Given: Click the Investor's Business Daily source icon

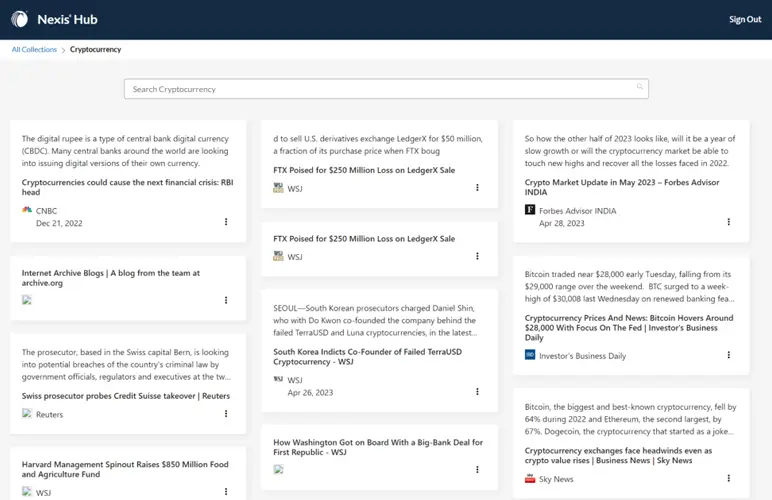Looking at the screenshot, I should pyautogui.click(x=530, y=355).
